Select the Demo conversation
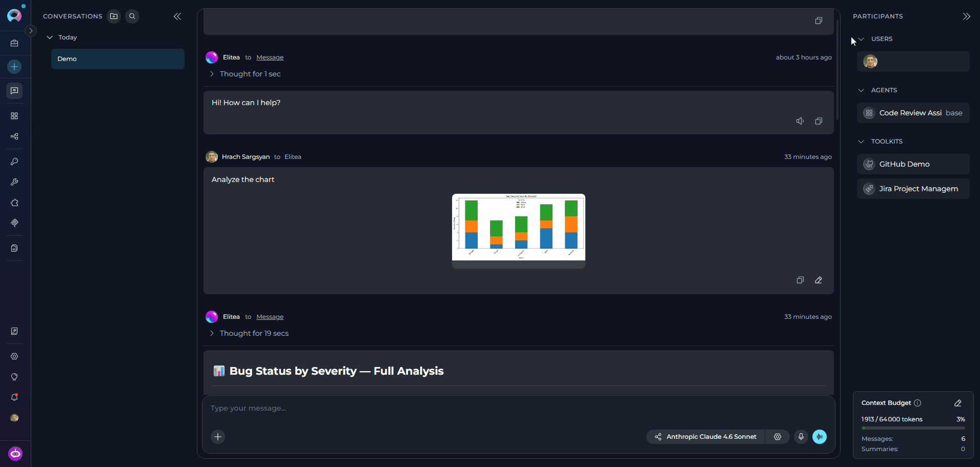 coord(118,59)
